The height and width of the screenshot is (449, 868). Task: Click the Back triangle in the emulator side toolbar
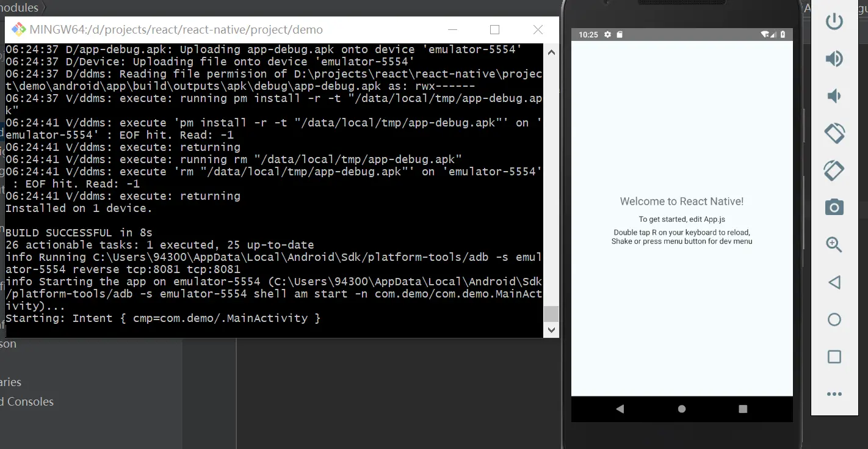click(834, 282)
